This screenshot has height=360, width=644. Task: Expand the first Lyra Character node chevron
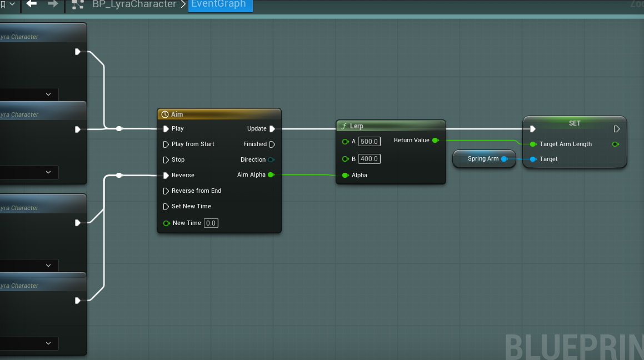click(48, 94)
